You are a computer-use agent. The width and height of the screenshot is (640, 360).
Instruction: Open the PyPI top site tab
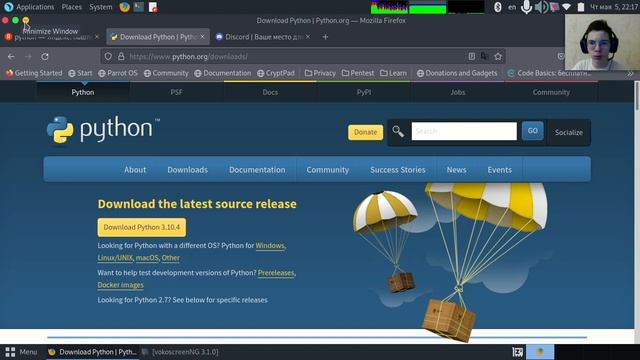364,92
